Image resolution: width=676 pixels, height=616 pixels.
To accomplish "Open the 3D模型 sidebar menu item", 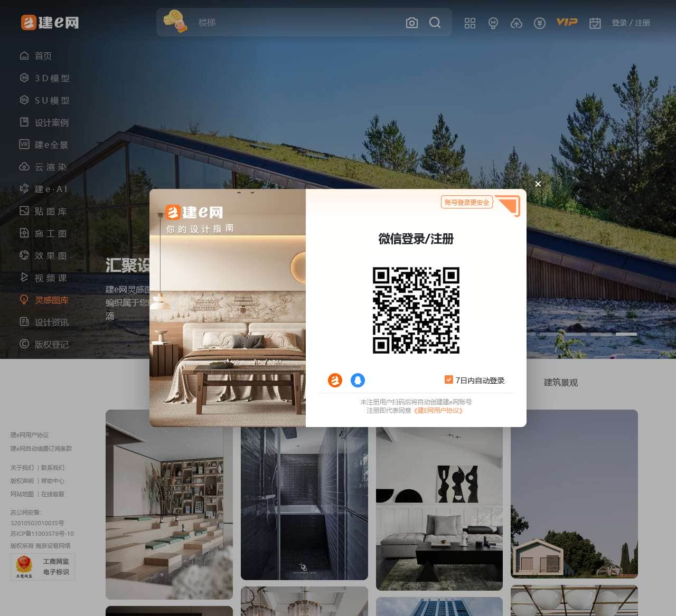I will [x=52, y=78].
